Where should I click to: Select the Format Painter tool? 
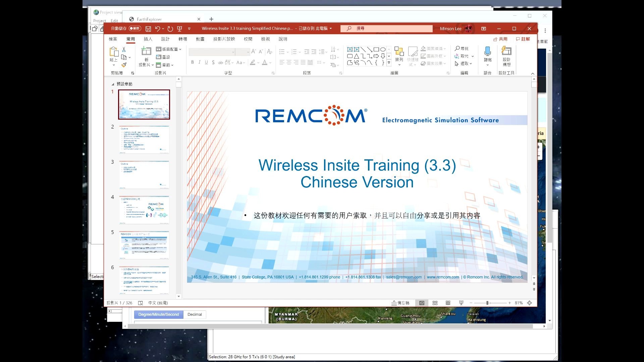tap(123, 65)
